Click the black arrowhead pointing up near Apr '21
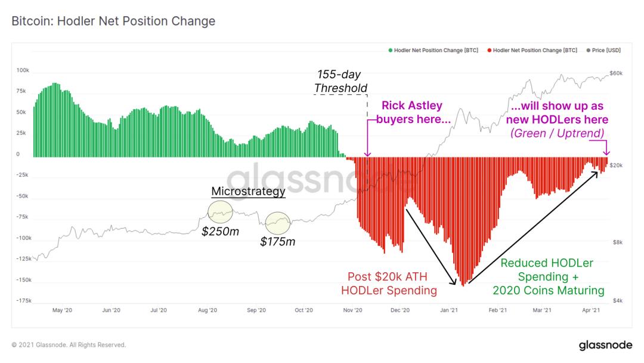The height and width of the screenshot is (363, 644). (x=595, y=175)
